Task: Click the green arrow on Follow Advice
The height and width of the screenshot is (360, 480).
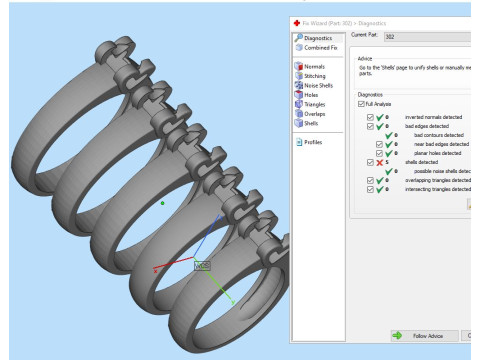Action: point(397,336)
